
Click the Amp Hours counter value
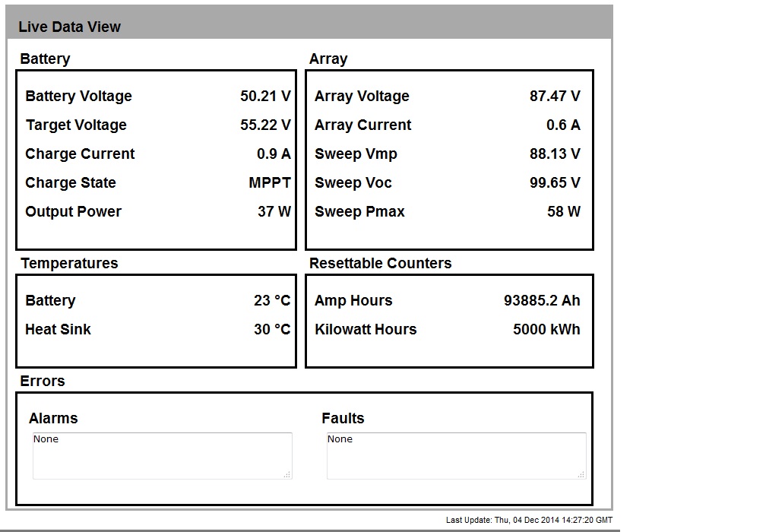coord(542,300)
